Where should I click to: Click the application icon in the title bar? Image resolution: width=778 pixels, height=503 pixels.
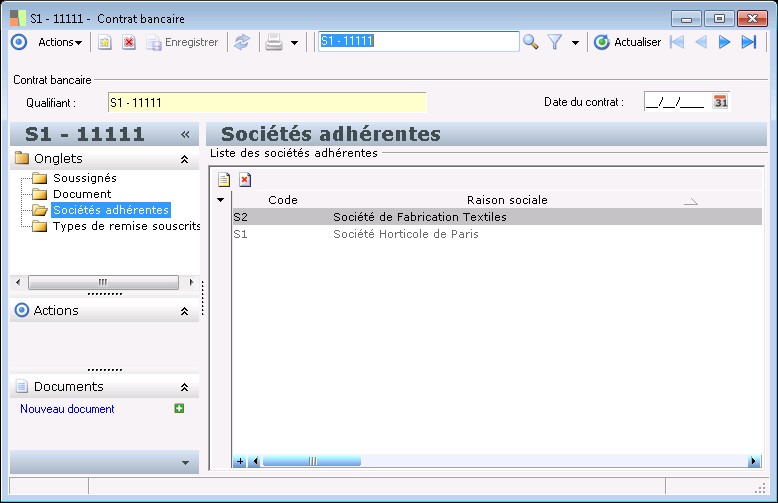18,19
